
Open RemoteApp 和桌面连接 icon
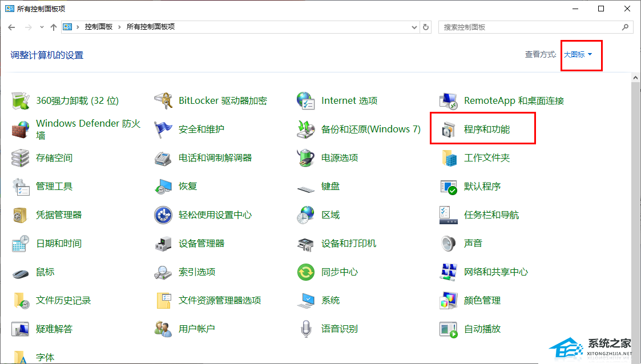pos(449,100)
